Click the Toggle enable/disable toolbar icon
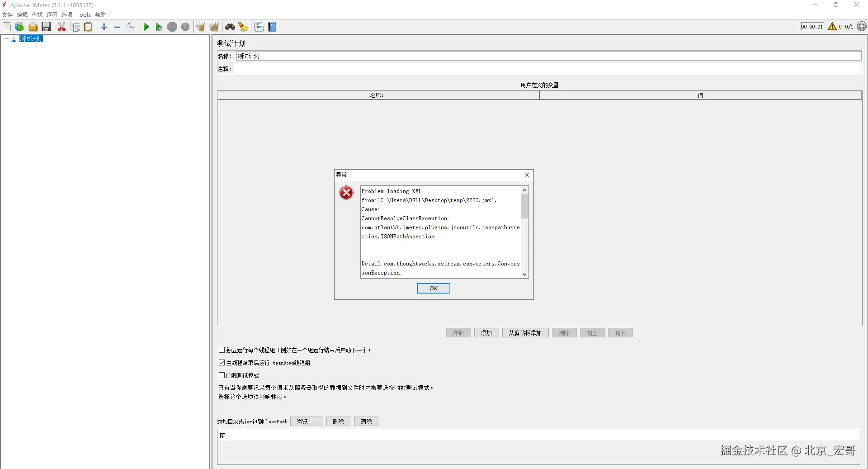 click(x=130, y=27)
